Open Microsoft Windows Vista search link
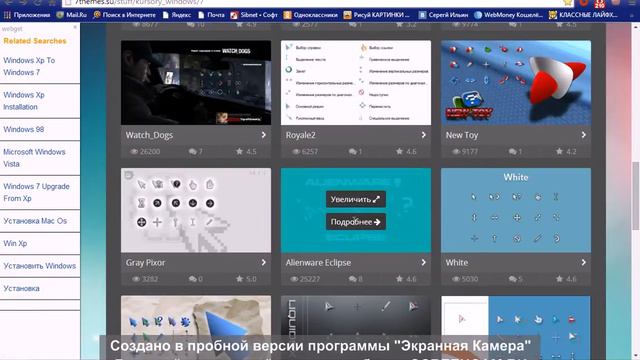This screenshot has height=360, width=640. point(34,158)
